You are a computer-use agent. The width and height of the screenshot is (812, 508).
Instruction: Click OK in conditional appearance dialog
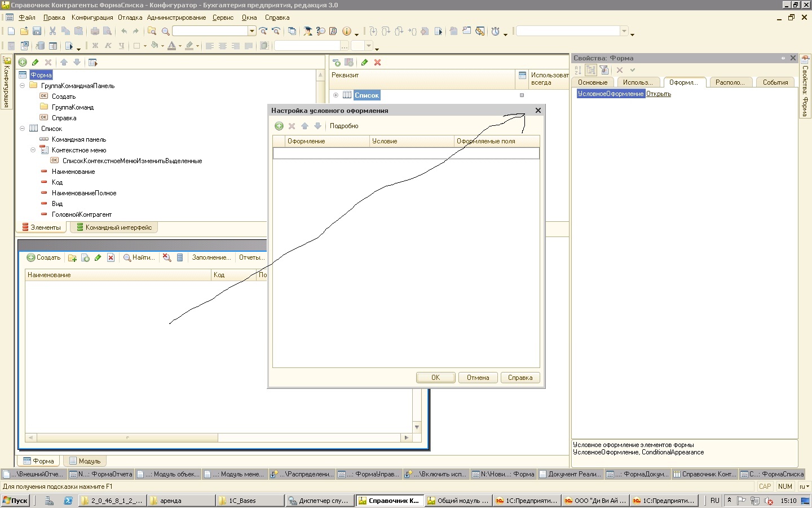click(436, 378)
